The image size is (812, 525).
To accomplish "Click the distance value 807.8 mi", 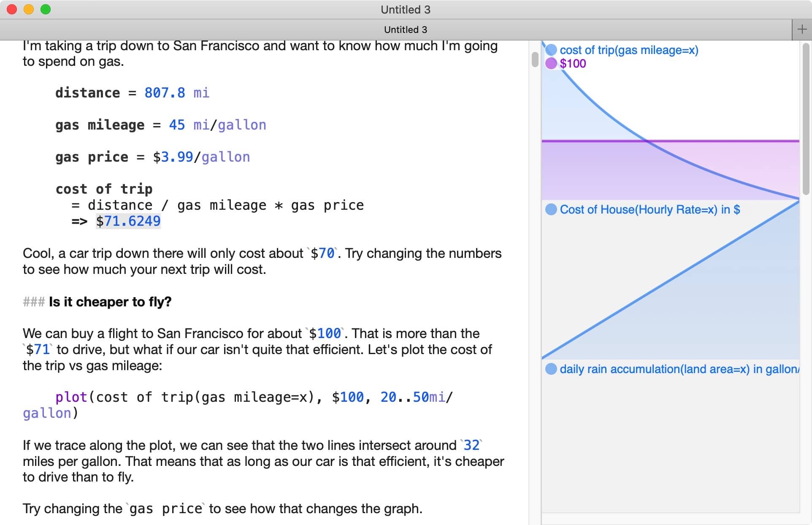I will coord(177,93).
